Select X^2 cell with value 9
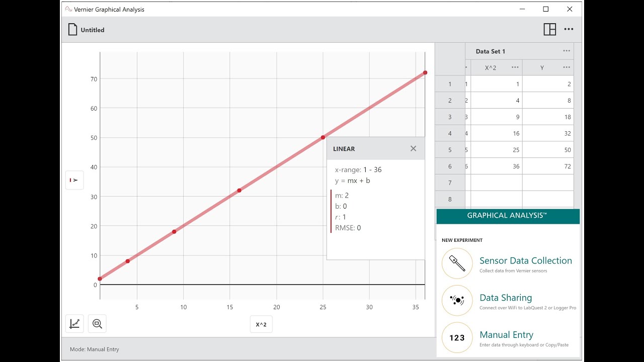The height and width of the screenshot is (362, 644). coord(496,117)
